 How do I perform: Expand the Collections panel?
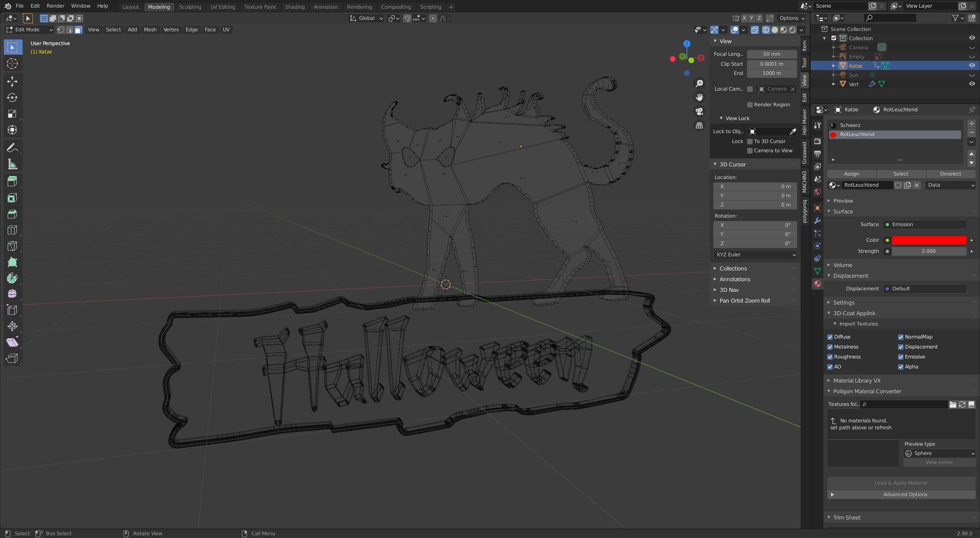click(x=733, y=269)
